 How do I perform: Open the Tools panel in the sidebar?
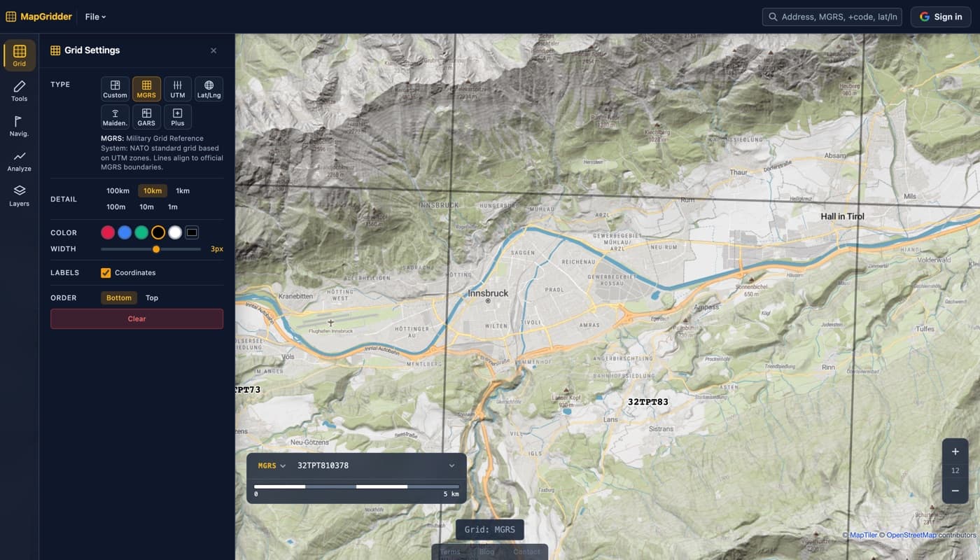20,90
